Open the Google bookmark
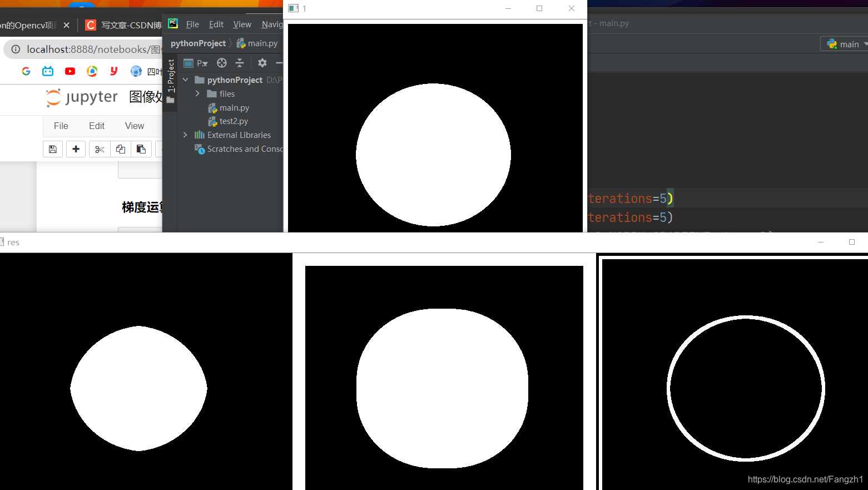This screenshot has width=868, height=490. point(26,71)
